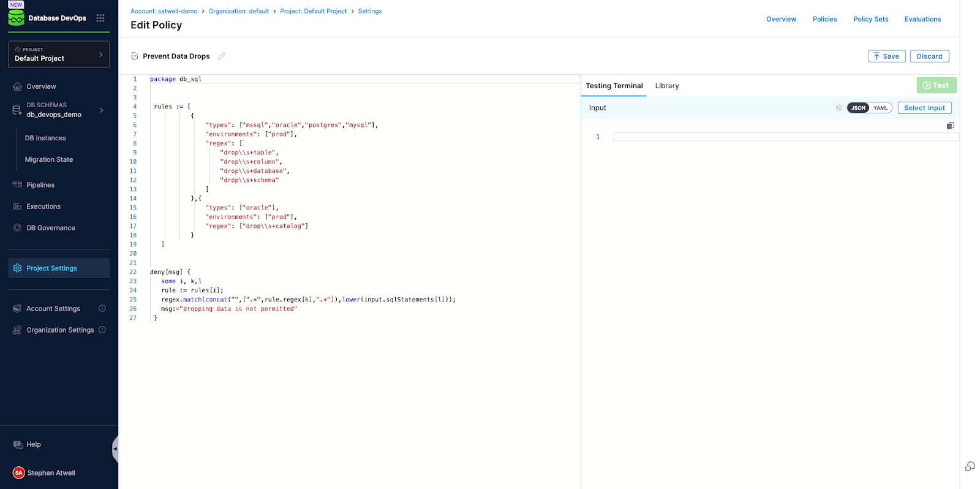
Task: Click the Stephen Atwell avatar
Action: [x=18, y=472]
